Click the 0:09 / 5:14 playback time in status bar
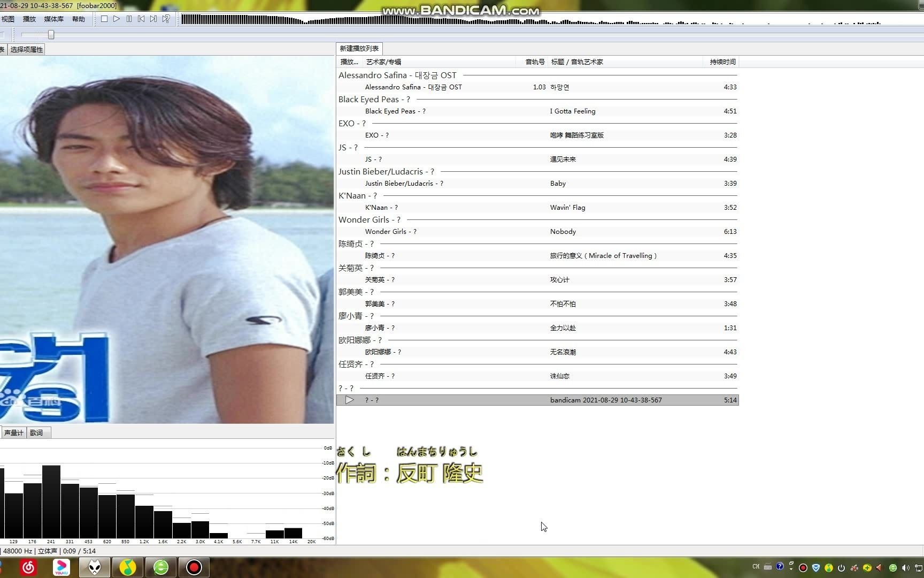This screenshot has width=924, height=578. pyautogui.click(x=79, y=551)
